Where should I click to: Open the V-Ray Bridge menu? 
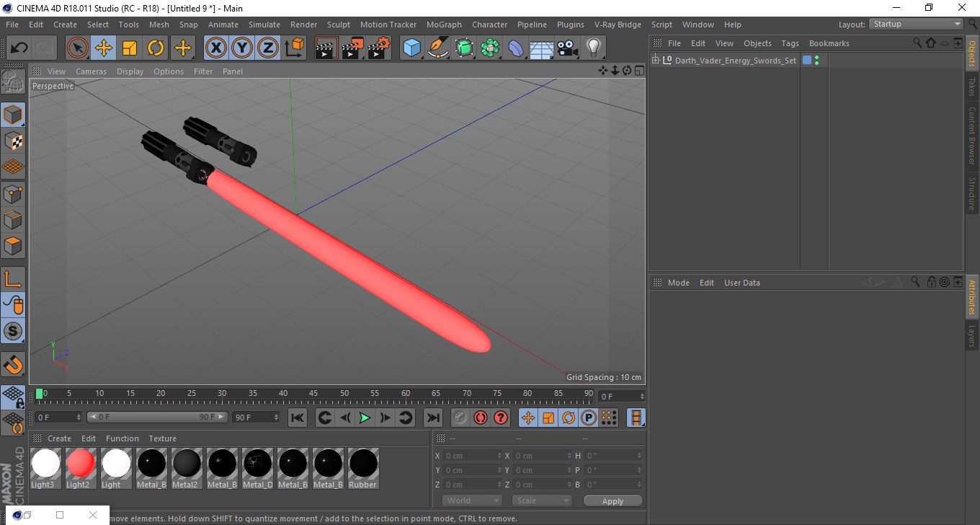click(618, 25)
